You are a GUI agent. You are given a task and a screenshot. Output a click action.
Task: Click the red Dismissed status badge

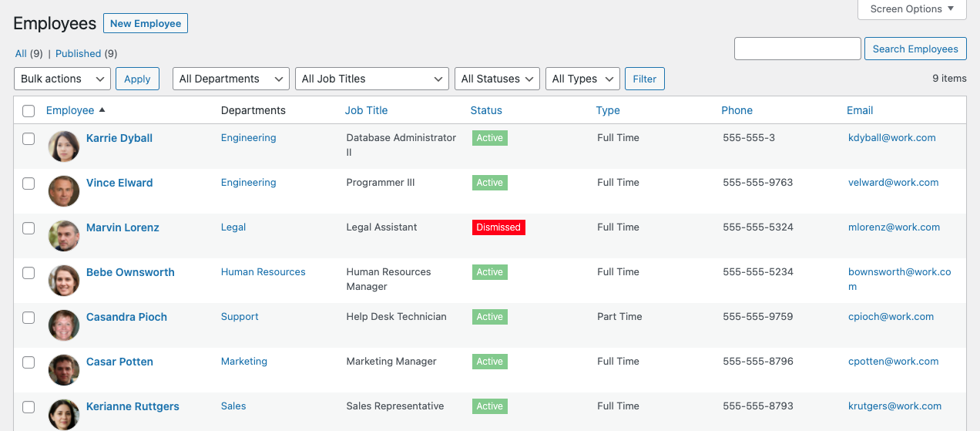click(498, 227)
